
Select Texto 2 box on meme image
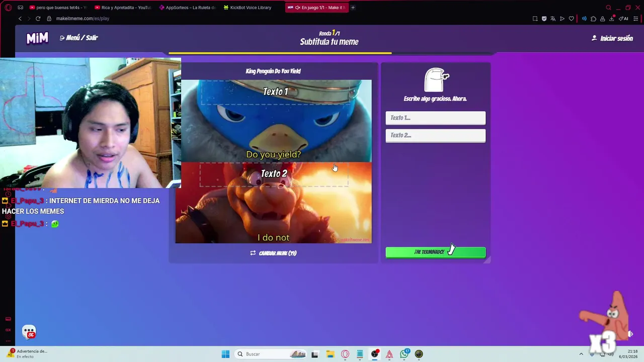274,174
